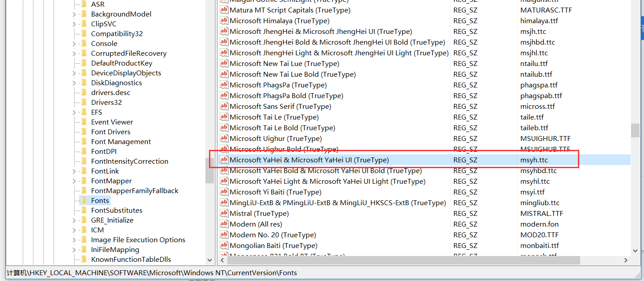Click the msyhl.ttc data cell
This screenshot has width=644, height=281.
point(535,182)
